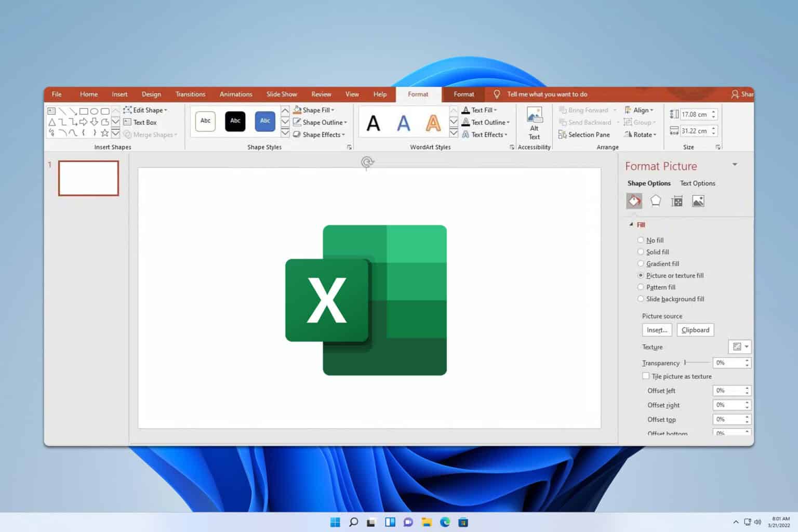Open the Shape Effects dropdown
798x532 pixels.
coord(319,135)
